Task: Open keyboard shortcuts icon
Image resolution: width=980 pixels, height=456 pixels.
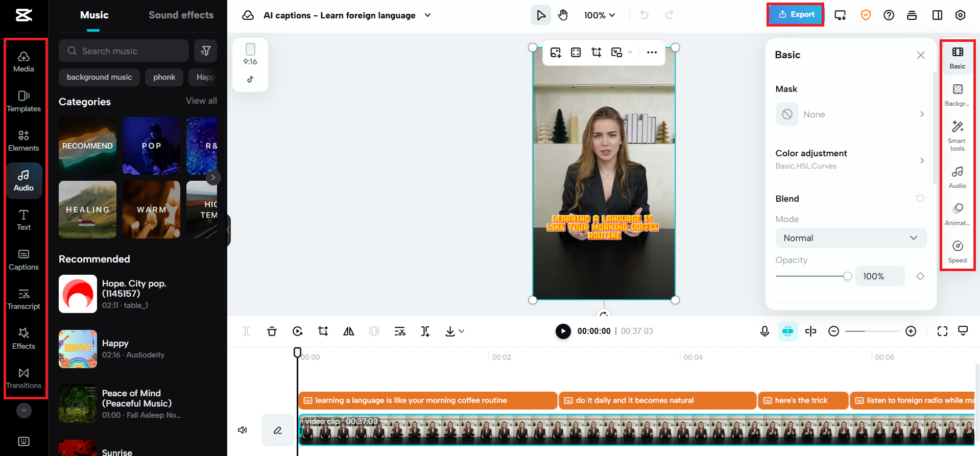Action: pyautogui.click(x=23, y=441)
